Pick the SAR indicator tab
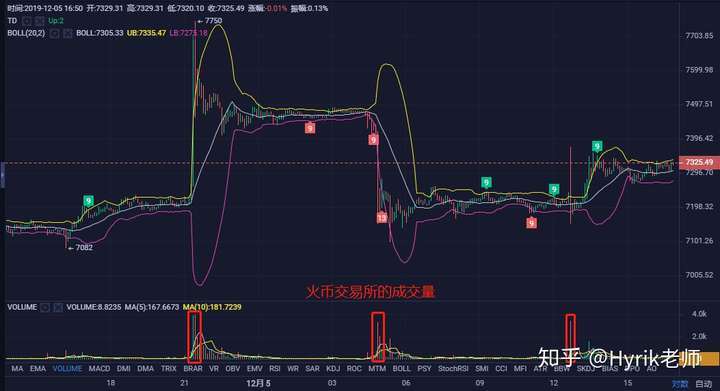 pos(312,369)
